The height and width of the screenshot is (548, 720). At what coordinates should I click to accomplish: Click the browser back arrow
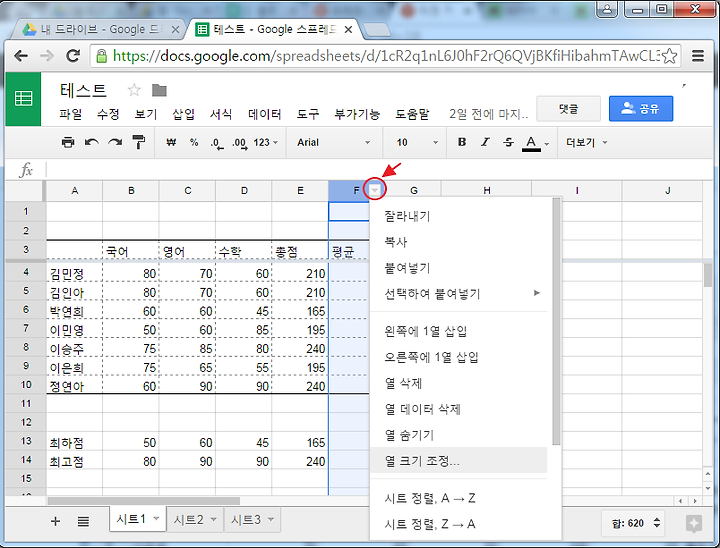[21, 56]
